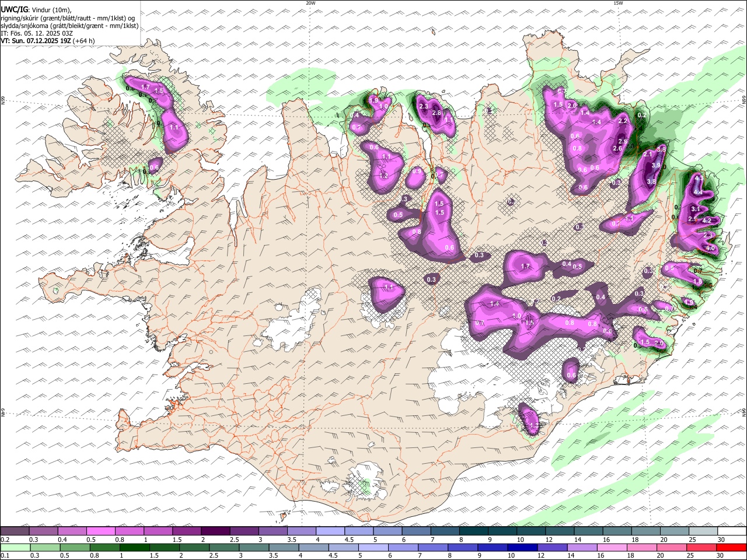This screenshot has width=747, height=560.
Task: Select the rigning/skúrir legend description line
Action: click(68, 17)
